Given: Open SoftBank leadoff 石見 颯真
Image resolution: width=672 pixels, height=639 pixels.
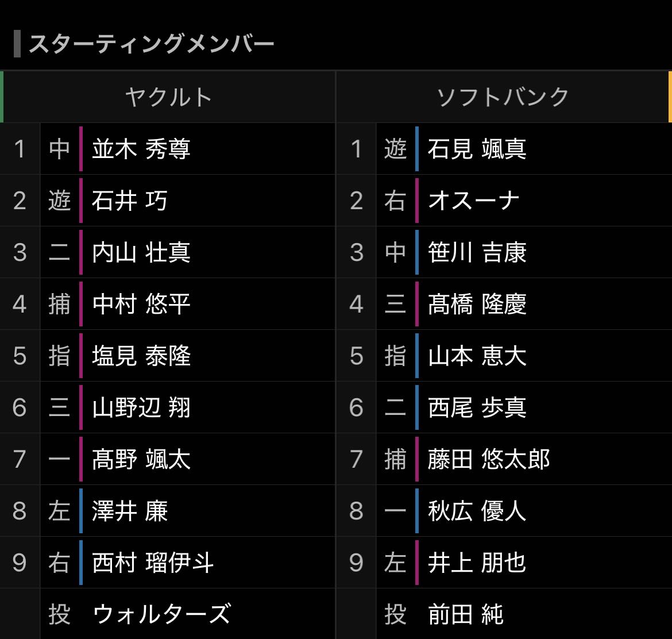Looking at the screenshot, I should (x=477, y=149).
